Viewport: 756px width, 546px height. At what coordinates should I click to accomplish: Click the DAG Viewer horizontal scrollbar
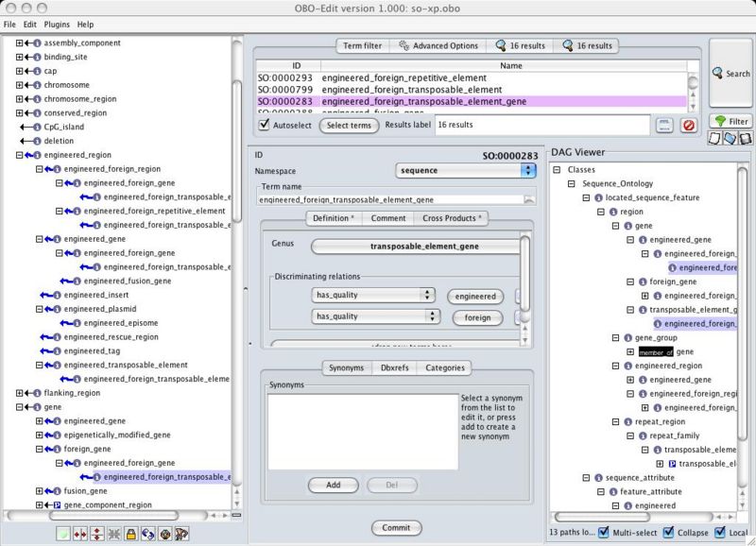601,517
